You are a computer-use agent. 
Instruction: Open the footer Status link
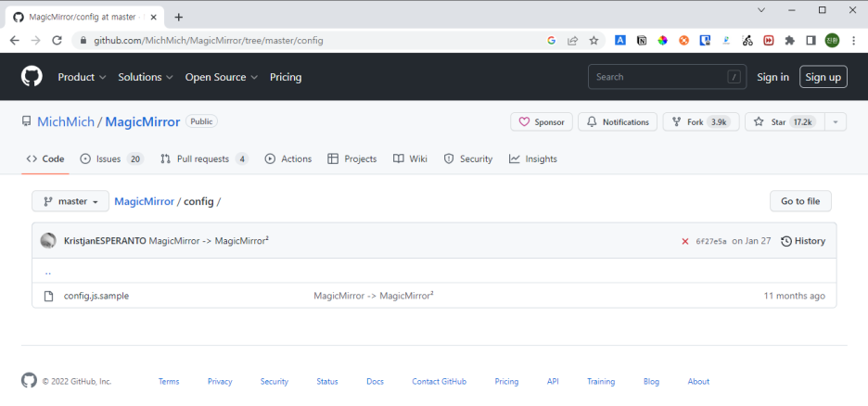[x=327, y=381]
